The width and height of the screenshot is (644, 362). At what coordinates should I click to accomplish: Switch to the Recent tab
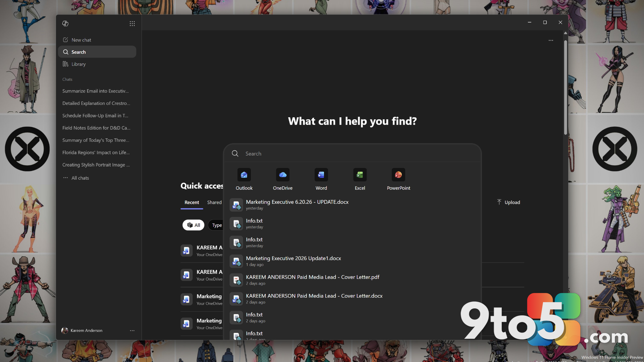(x=192, y=202)
